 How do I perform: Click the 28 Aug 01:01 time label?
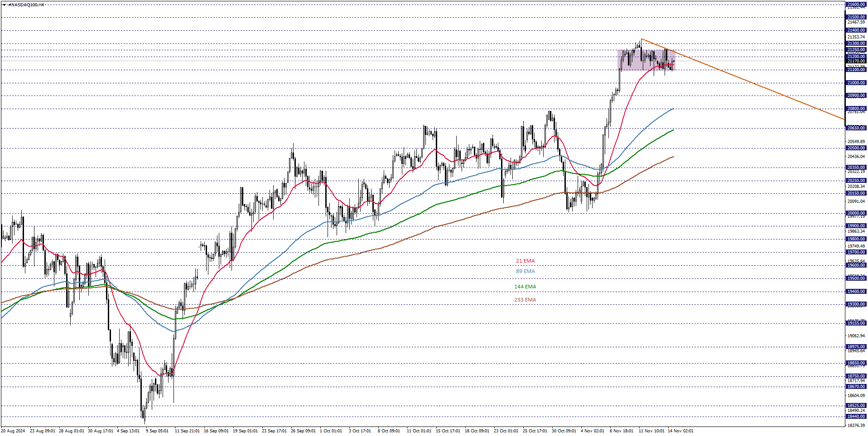coord(72,431)
